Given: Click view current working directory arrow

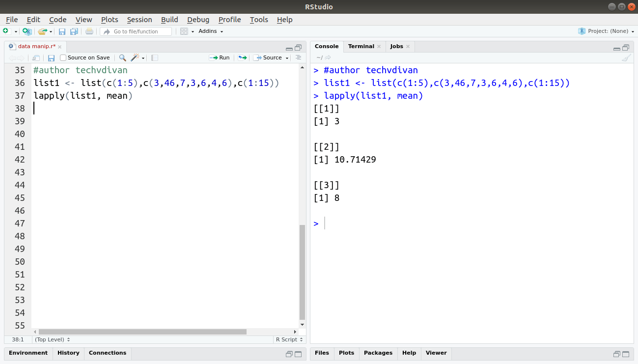Looking at the screenshot, I should 328,57.
